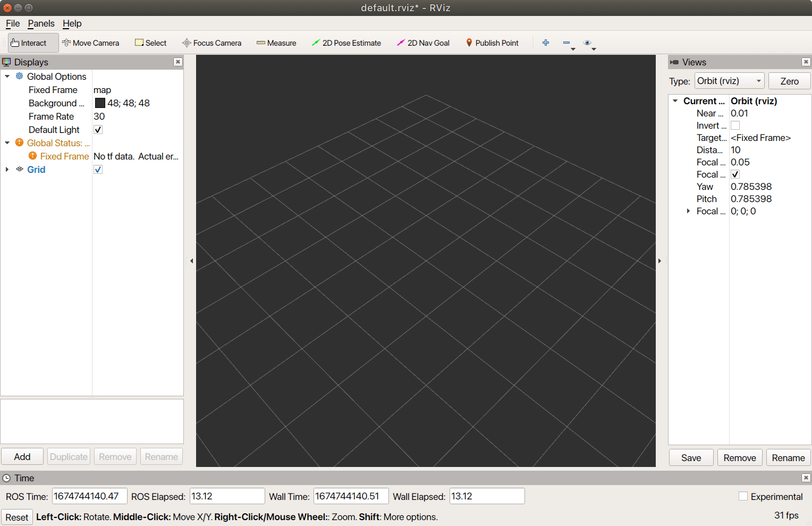Open the File menu
812x526 pixels.
(x=13, y=23)
